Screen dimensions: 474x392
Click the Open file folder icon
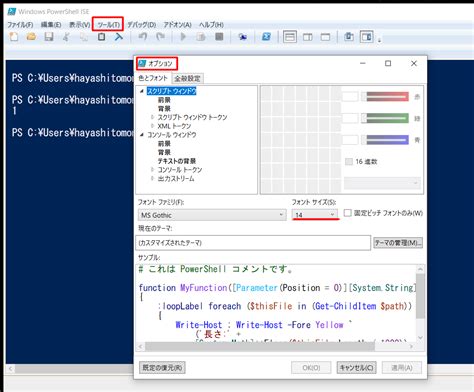31,37
